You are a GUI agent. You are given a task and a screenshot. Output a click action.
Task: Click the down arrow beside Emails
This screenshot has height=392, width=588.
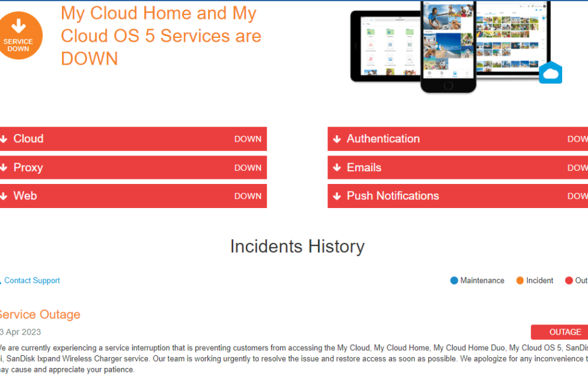(337, 168)
